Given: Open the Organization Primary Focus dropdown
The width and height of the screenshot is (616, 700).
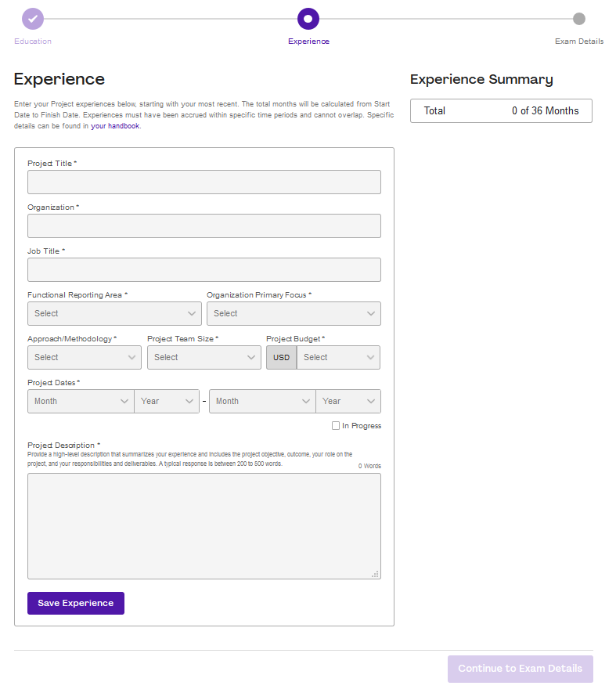Looking at the screenshot, I should point(294,312).
